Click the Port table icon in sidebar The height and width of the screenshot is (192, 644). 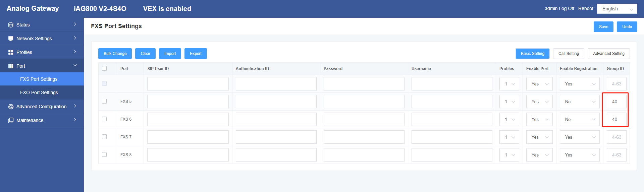(x=11, y=66)
